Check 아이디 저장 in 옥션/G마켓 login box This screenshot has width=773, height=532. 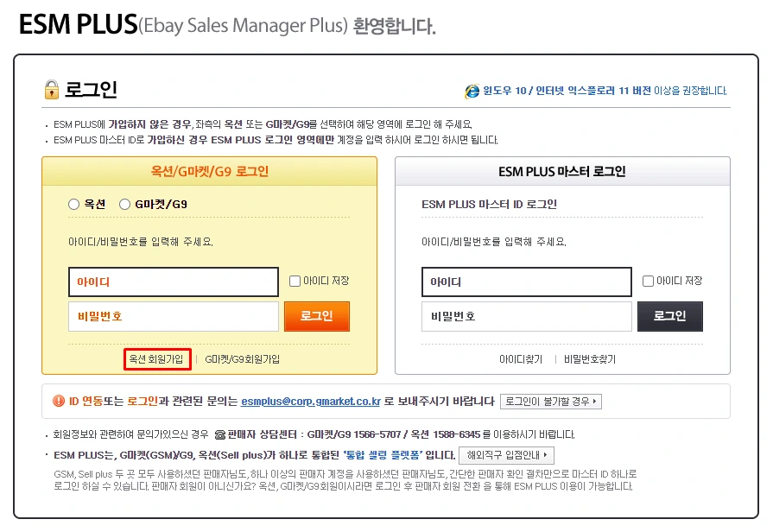[x=295, y=281]
